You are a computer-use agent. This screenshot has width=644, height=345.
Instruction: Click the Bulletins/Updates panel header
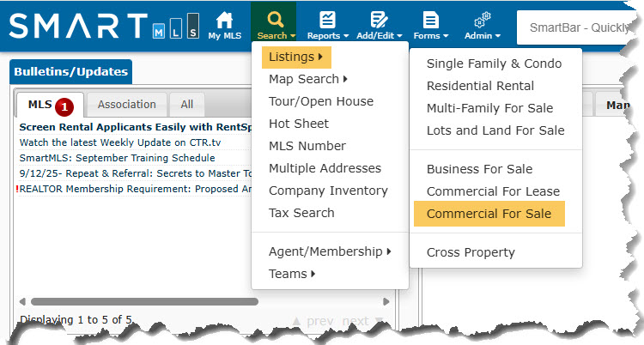coord(70,71)
